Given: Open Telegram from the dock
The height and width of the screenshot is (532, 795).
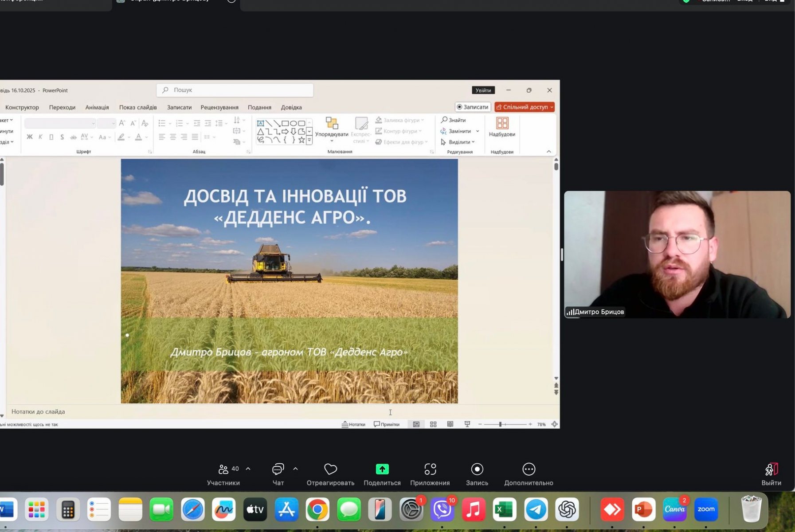Looking at the screenshot, I should [536, 510].
